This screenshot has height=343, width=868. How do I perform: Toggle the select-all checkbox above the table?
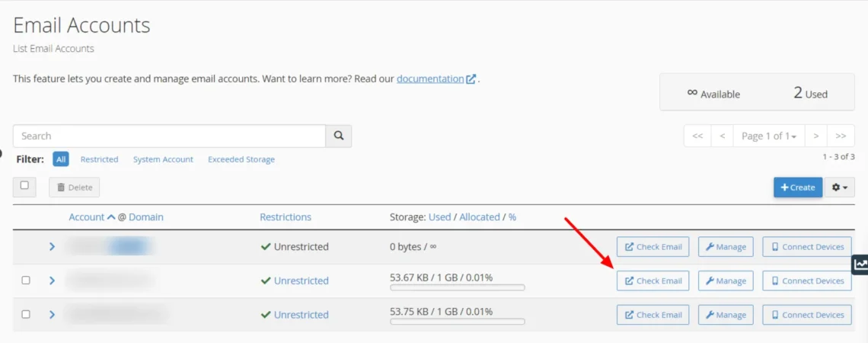point(24,186)
